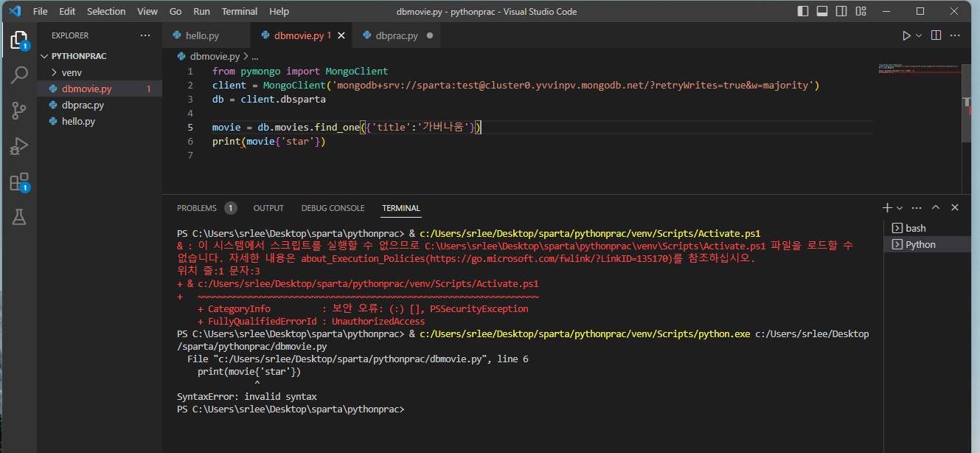Open dbprac.py in the Explorer tree

coord(100,105)
